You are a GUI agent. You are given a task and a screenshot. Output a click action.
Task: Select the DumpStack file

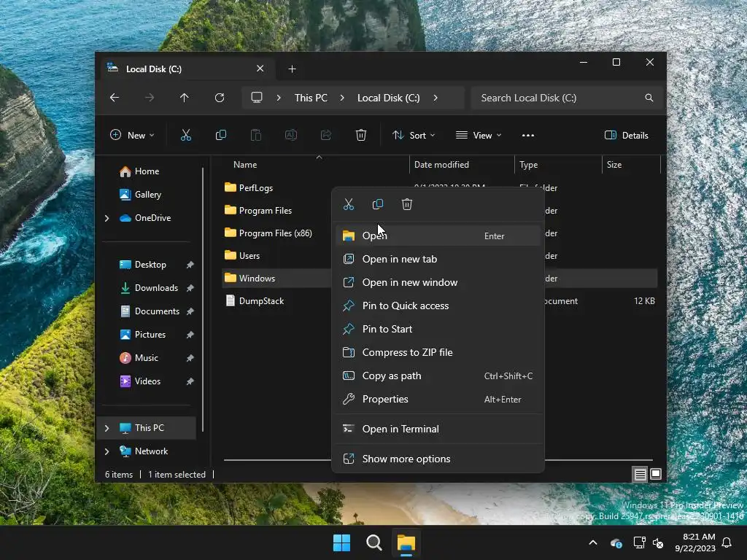[262, 301]
